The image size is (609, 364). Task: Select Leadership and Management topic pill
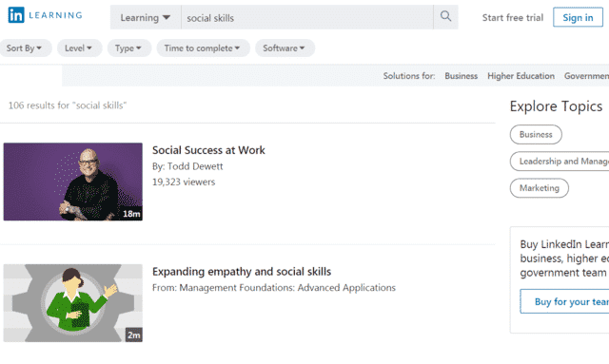(560, 161)
